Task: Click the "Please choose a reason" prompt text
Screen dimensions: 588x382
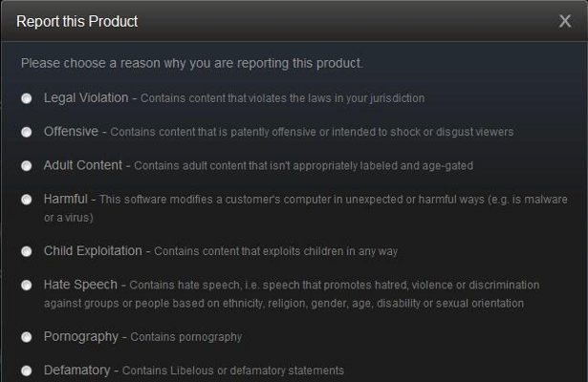Action: (x=191, y=64)
